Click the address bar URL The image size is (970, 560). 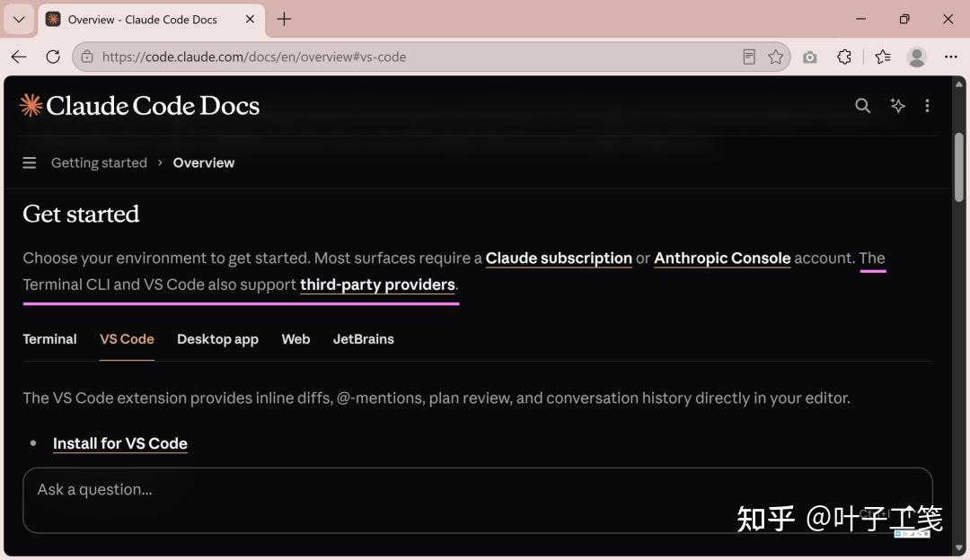[x=253, y=57]
